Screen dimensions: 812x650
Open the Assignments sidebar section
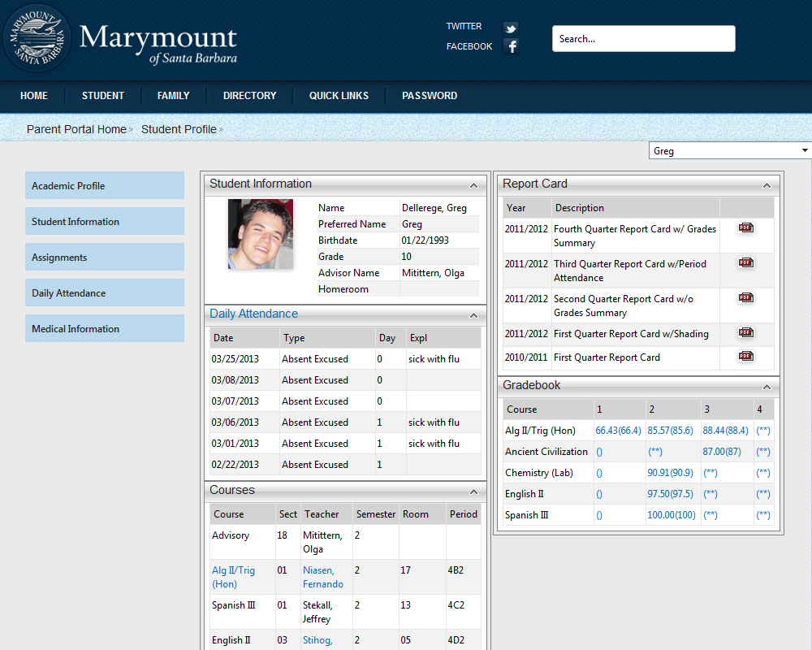click(104, 257)
